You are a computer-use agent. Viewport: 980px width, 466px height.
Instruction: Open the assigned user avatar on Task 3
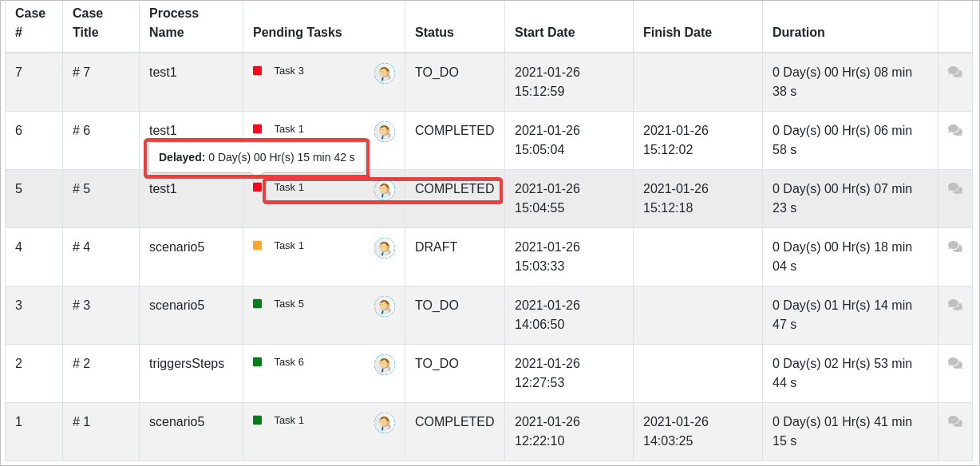pyautogui.click(x=385, y=73)
